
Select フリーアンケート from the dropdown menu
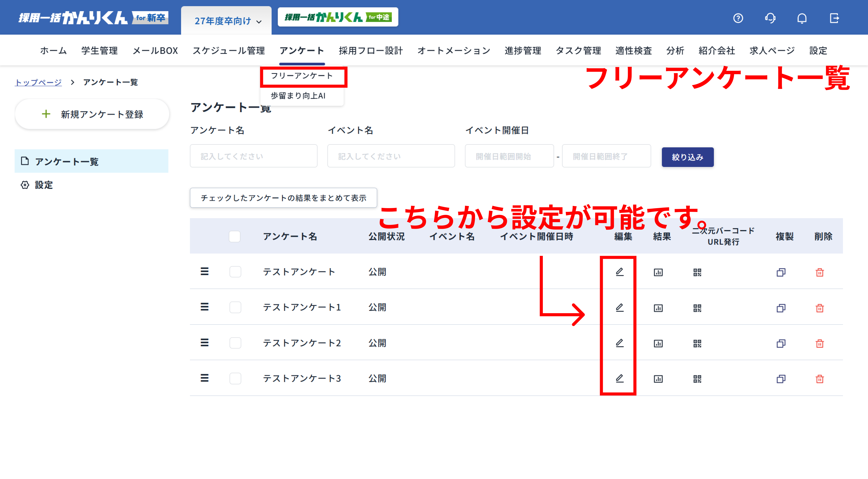click(x=302, y=76)
